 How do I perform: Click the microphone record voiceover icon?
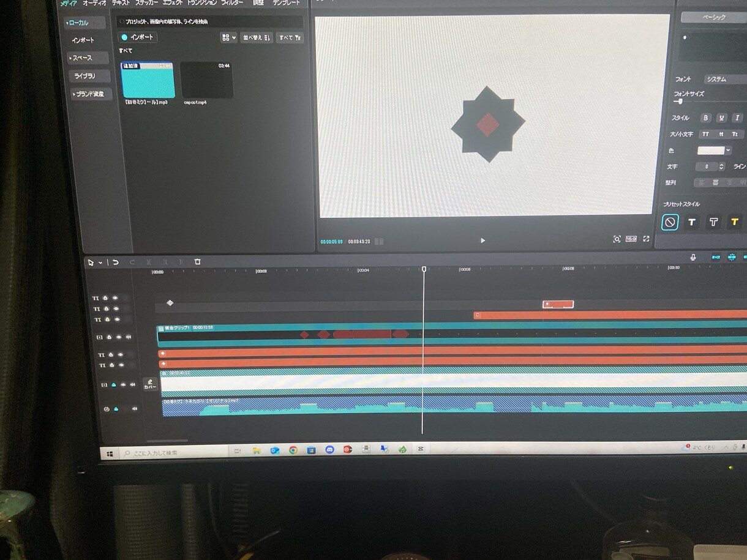coord(693,257)
